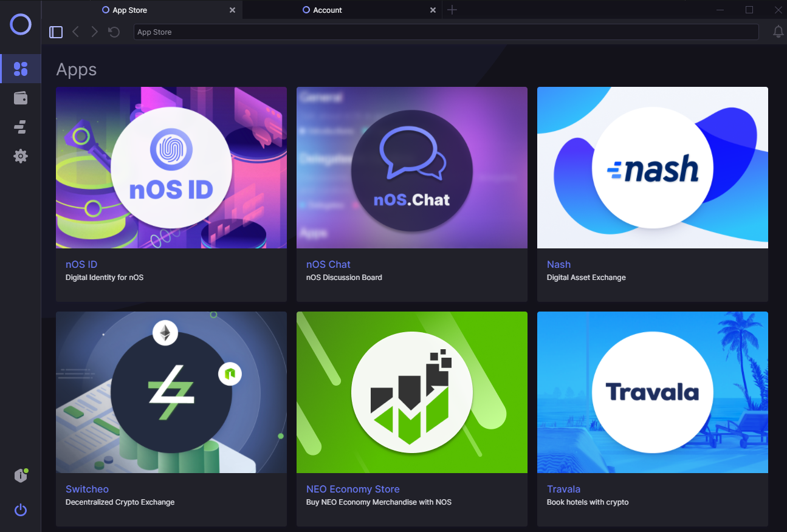Click the Switcheo title link
The height and width of the screenshot is (532, 787).
(x=87, y=489)
